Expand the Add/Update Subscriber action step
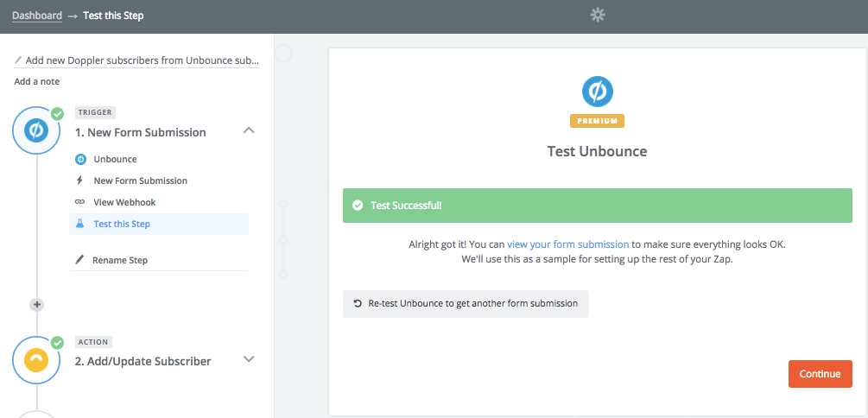868x418 pixels. (249, 358)
